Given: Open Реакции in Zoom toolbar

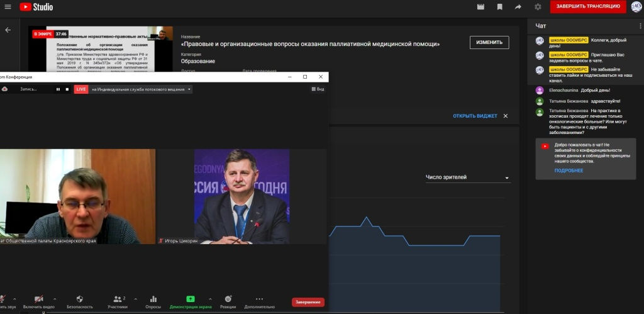Looking at the screenshot, I should (228, 301).
